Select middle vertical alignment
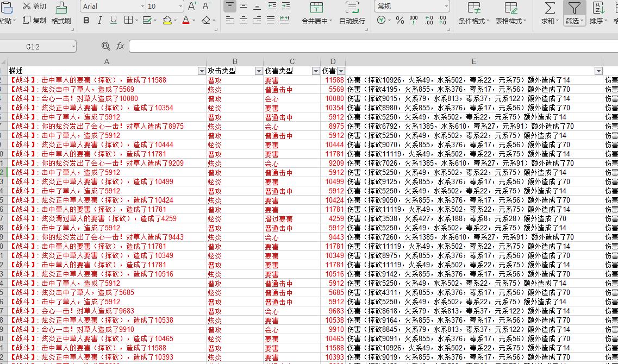Screen dimensions: 618x364 pos(244,6)
